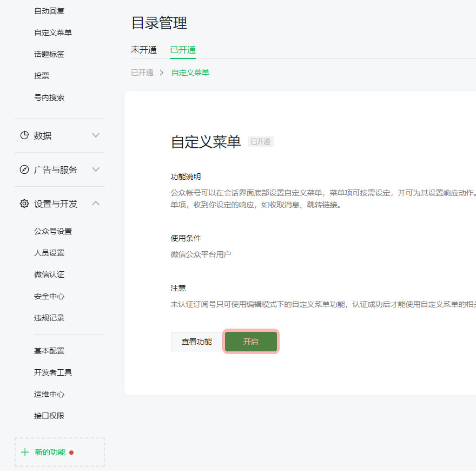Go to 微信认证 in sidebar
The height and width of the screenshot is (471, 476).
[49, 274]
